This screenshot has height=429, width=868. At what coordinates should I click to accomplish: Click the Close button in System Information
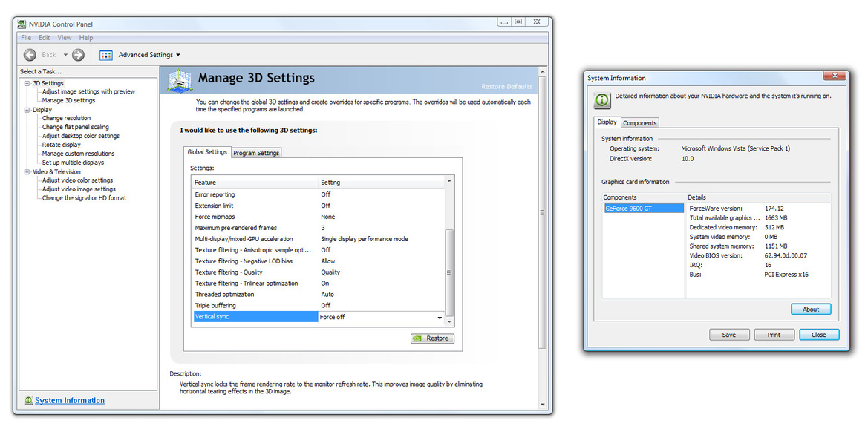pos(819,335)
